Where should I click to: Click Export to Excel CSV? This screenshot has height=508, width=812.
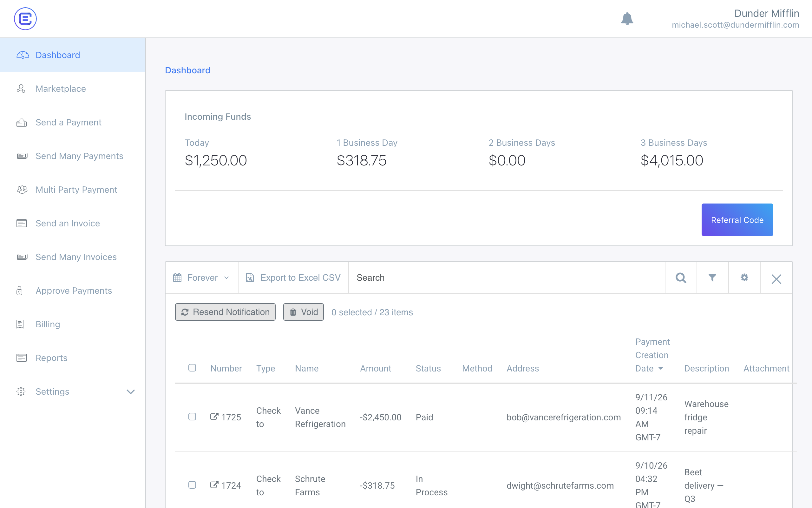point(293,277)
